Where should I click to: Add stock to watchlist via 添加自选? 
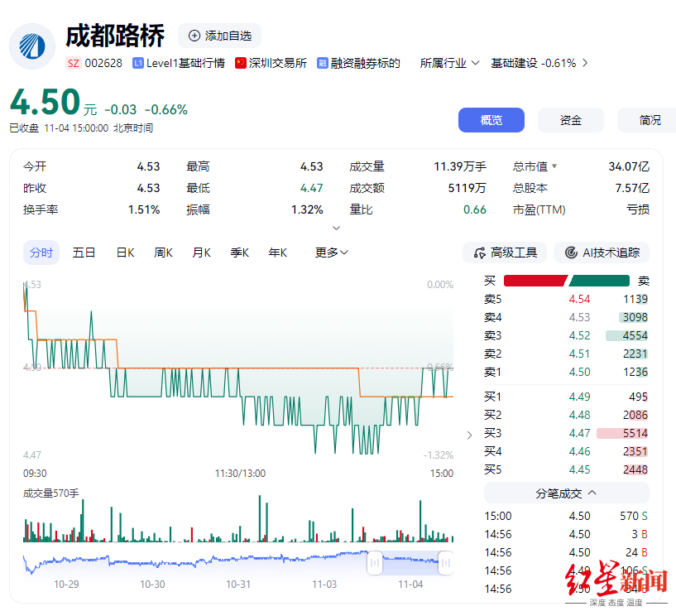click(x=219, y=36)
